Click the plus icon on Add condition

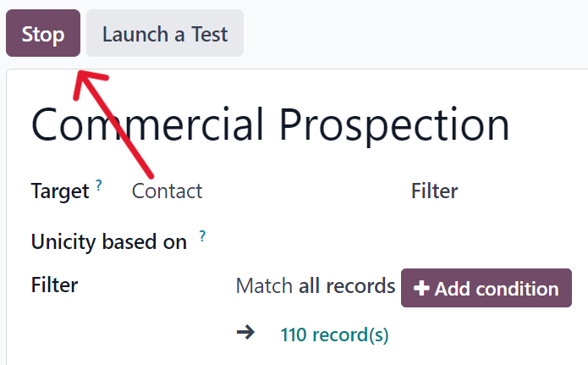point(422,289)
